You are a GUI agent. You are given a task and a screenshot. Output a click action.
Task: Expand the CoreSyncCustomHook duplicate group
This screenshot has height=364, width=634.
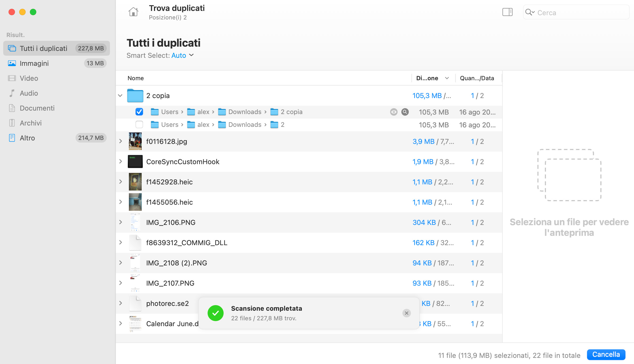pyautogui.click(x=121, y=161)
